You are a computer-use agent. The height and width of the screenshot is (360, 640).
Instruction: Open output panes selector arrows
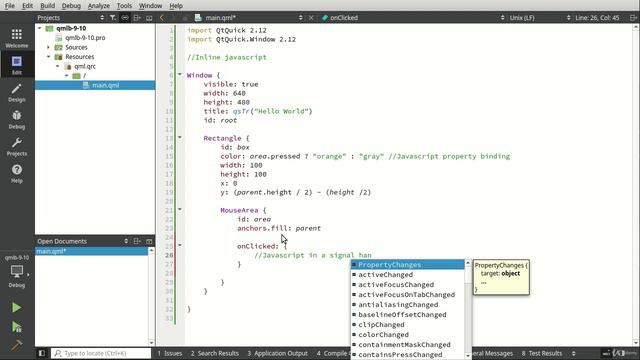[573, 353]
